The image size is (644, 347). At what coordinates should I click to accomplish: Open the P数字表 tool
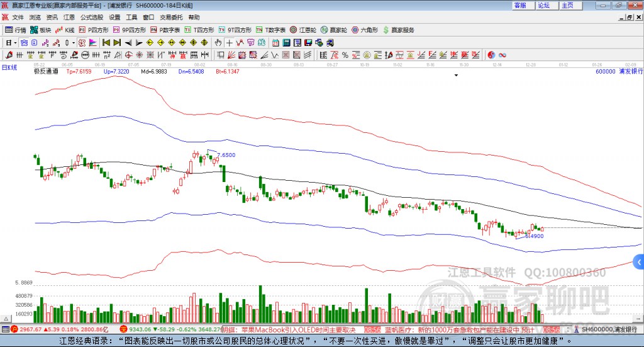click(x=165, y=30)
